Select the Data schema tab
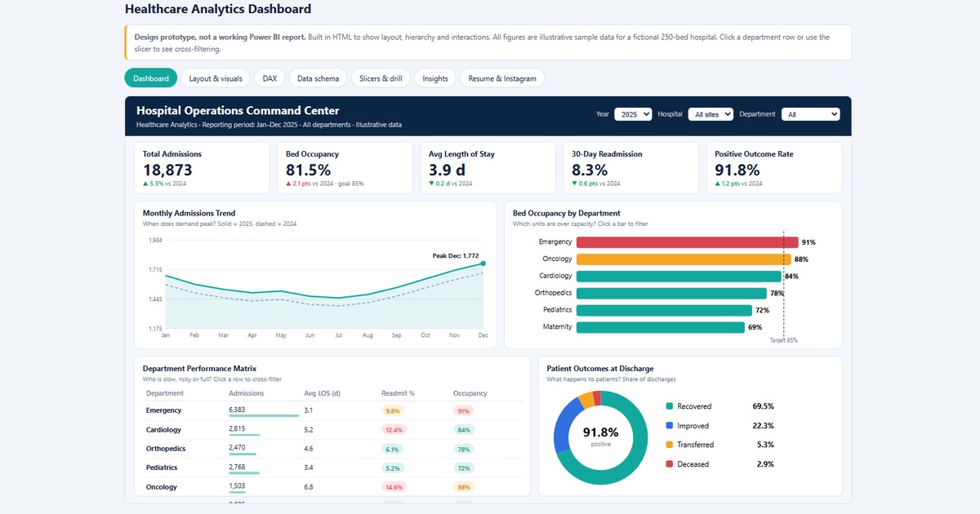The height and width of the screenshot is (514, 980). coord(318,78)
